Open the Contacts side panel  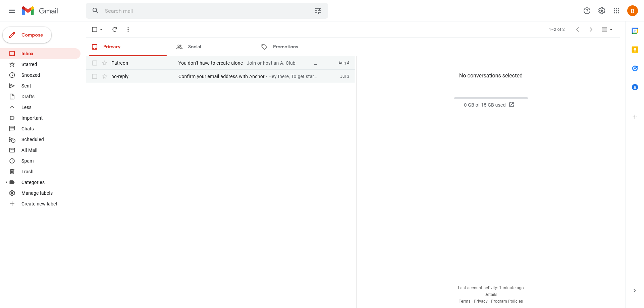(x=635, y=87)
